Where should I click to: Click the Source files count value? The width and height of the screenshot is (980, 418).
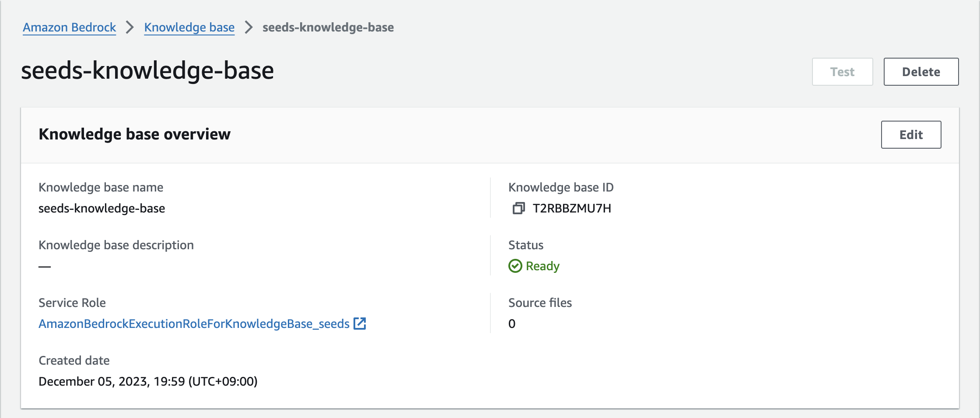pos(512,324)
